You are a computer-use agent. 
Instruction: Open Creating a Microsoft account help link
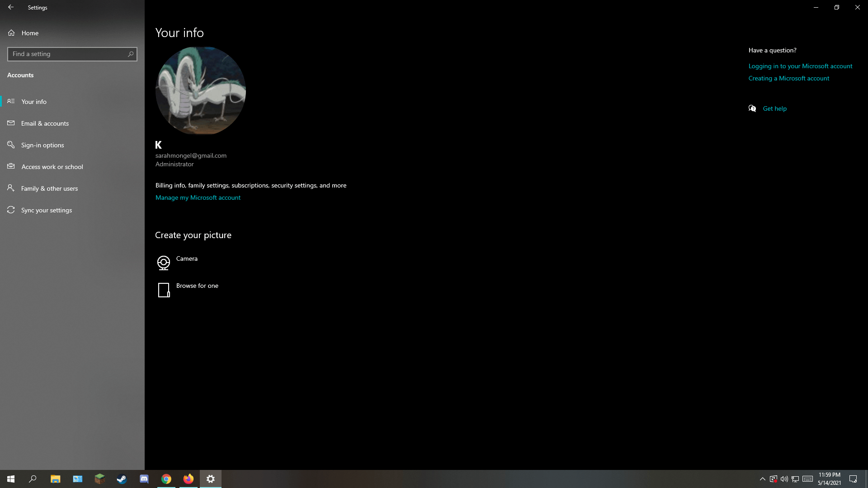click(788, 78)
